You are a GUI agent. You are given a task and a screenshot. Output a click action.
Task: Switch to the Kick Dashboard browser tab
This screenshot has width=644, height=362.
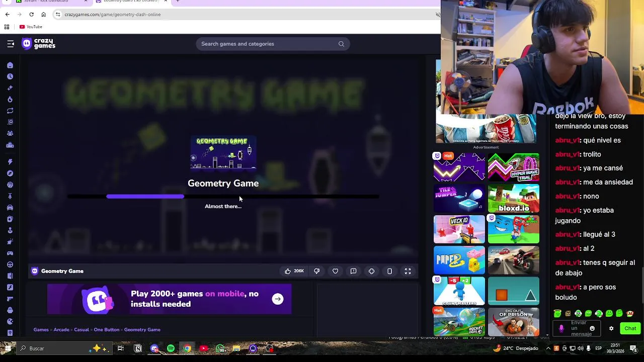49,2
